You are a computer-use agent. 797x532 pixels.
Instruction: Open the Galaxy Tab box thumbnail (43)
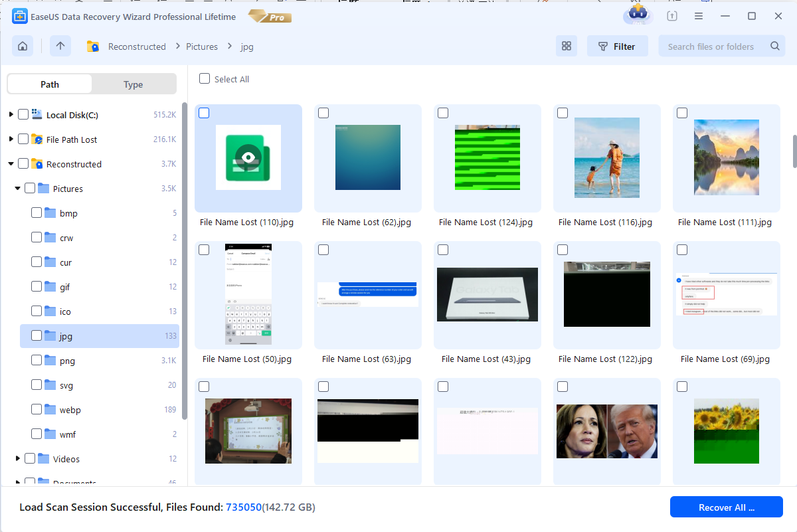coord(487,295)
